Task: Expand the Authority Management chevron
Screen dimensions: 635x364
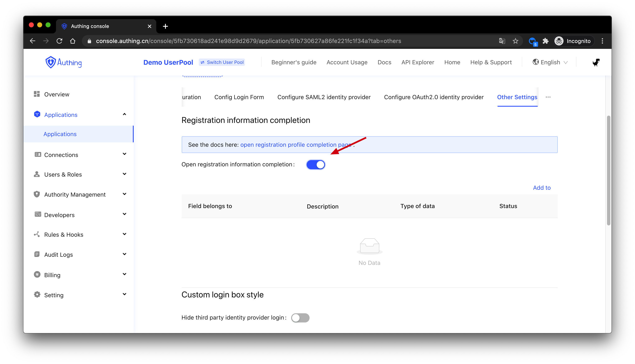Action: pos(124,194)
